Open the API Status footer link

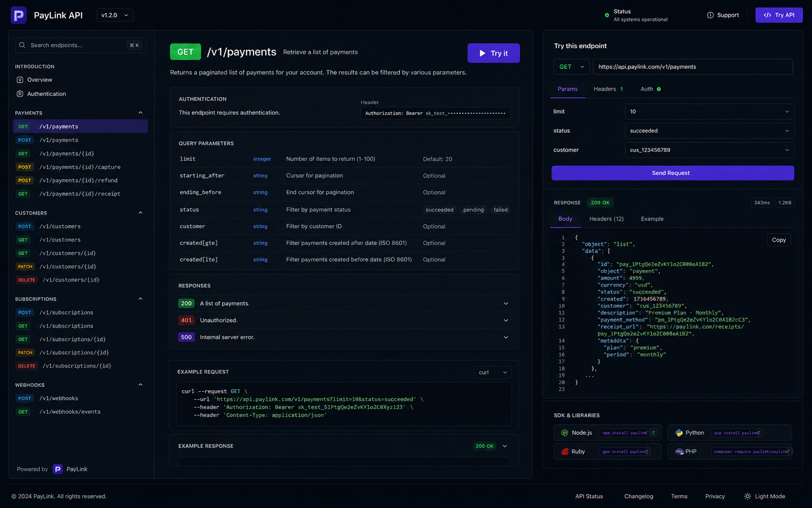click(x=589, y=496)
